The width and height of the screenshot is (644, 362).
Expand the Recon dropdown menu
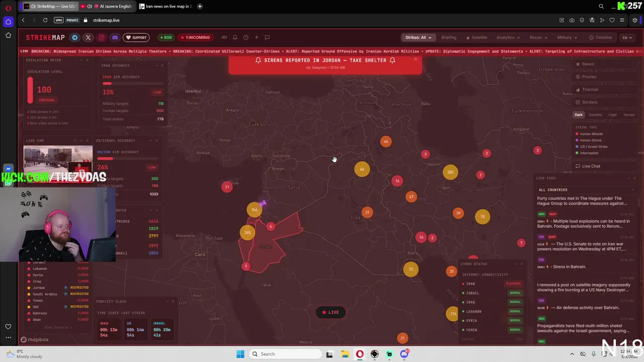pos(538,37)
